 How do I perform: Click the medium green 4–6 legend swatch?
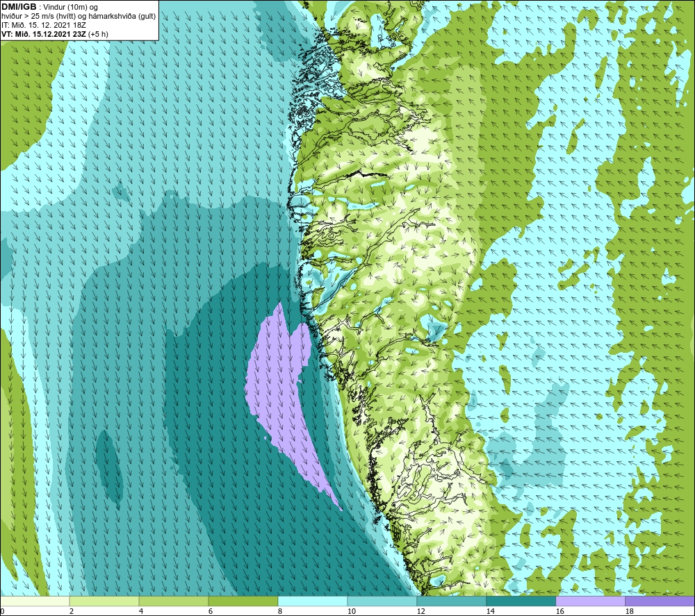(x=174, y=601)
